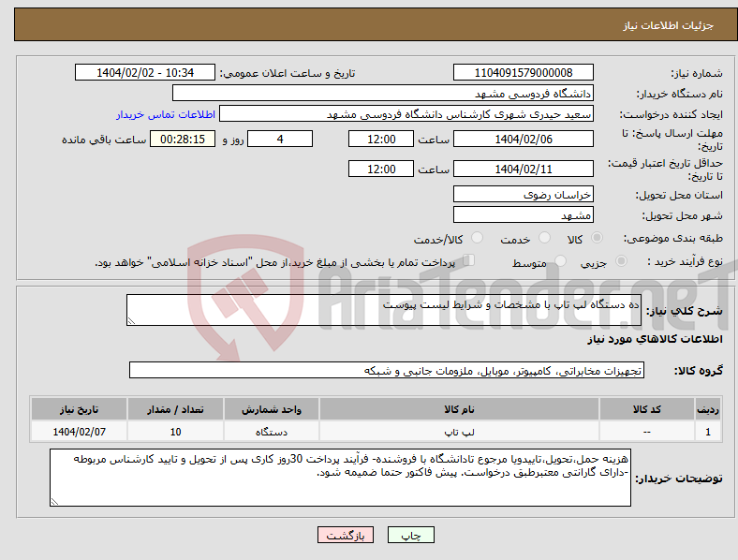Click the دستگاه unit cell
Image resolution: width=738 pixels, height=560 pixels.
[x=272, y=432]
